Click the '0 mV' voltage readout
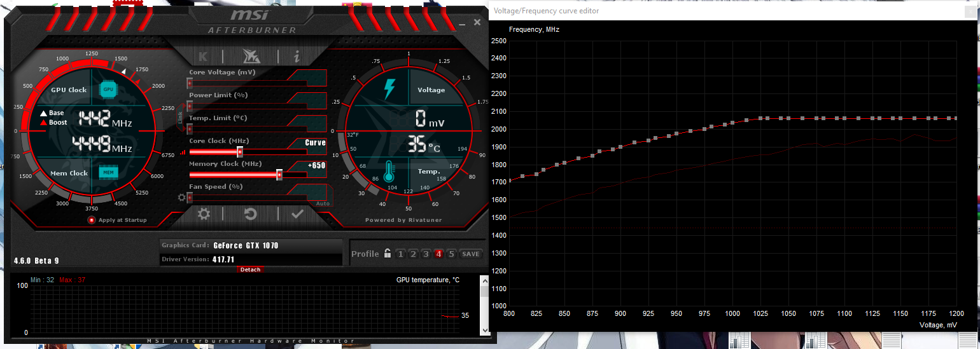Image resolution: width=980 pixels, height=349 pixels. click(431, 118)
